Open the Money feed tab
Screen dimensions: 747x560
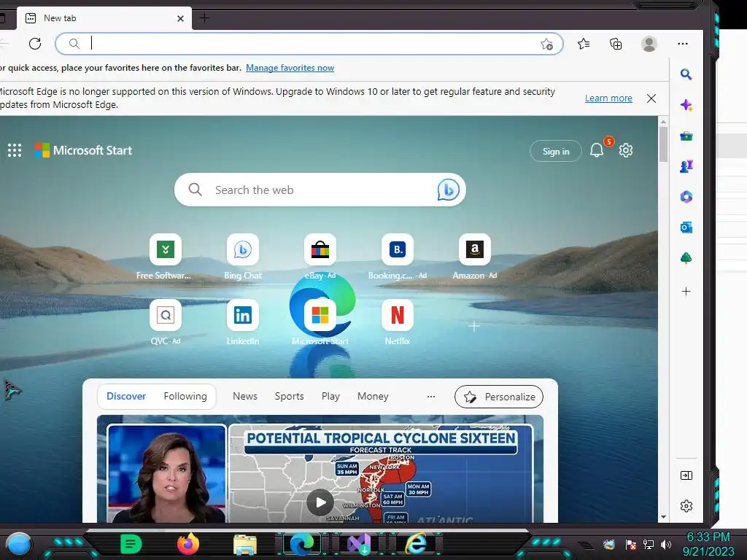pyautogui.click(x=373, y=396)
